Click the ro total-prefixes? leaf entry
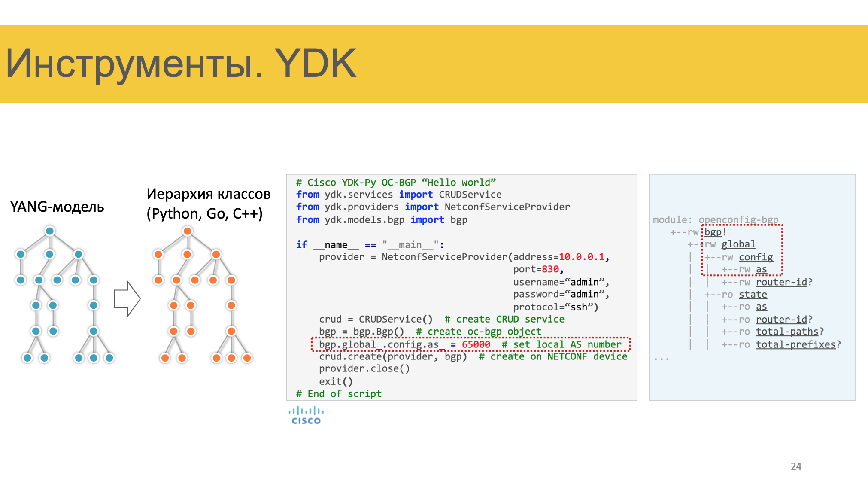 click(x=797, y=344)
